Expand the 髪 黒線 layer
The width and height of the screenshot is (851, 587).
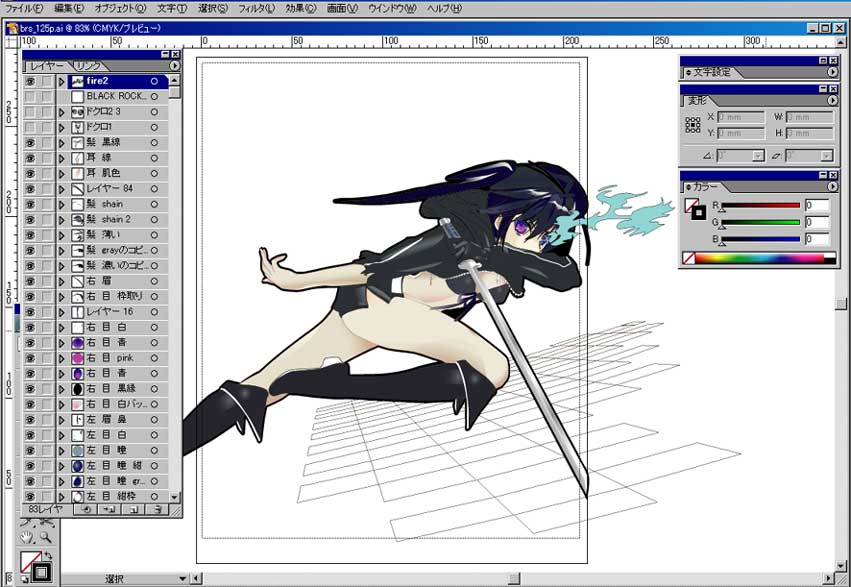click(61, 143)
